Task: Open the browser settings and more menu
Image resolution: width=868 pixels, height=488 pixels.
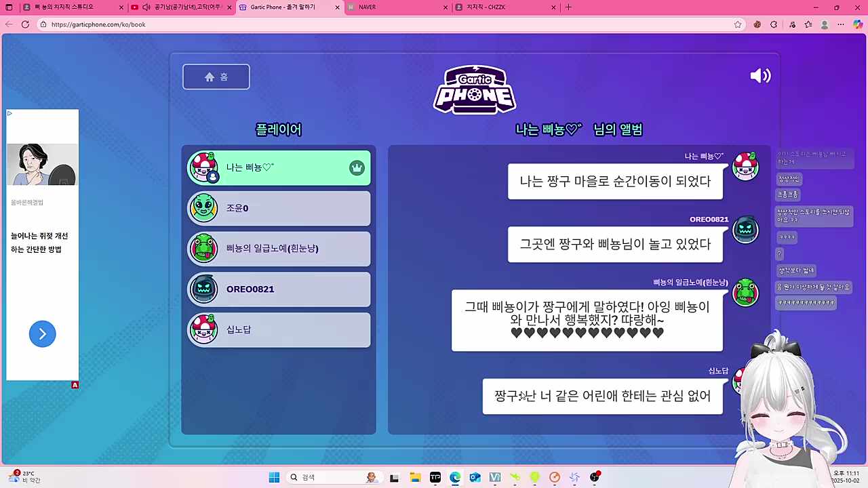Action: click(x=841, y=24)
